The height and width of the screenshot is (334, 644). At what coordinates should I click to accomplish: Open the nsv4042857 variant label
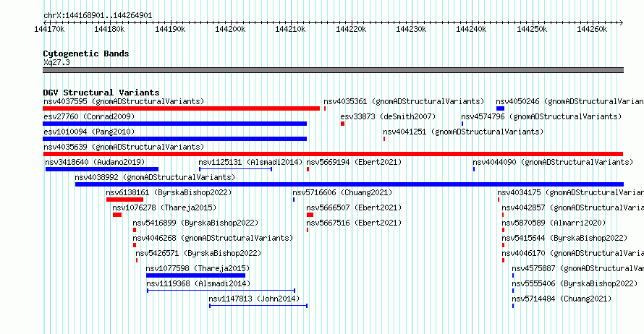coord(572,207)
